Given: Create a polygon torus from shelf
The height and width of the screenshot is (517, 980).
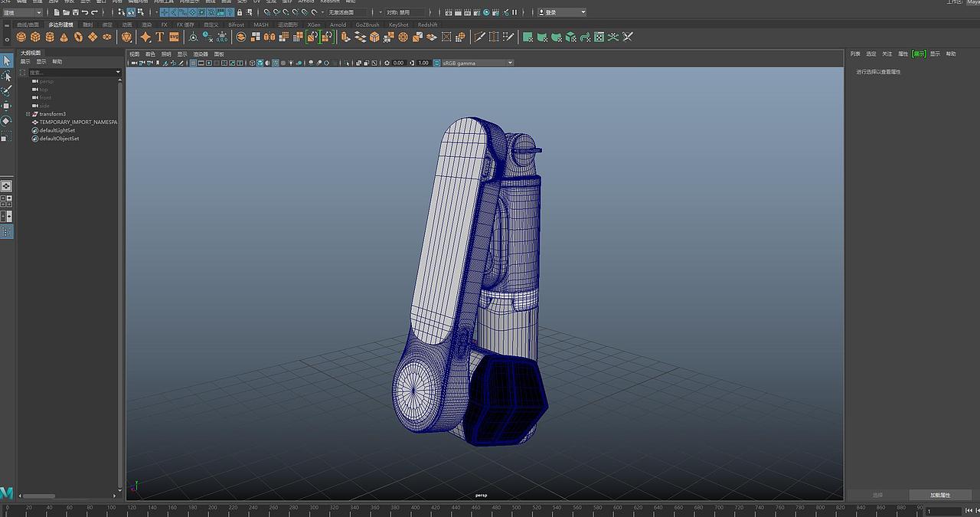Looking at the screenshot, I should coord(78,37).
